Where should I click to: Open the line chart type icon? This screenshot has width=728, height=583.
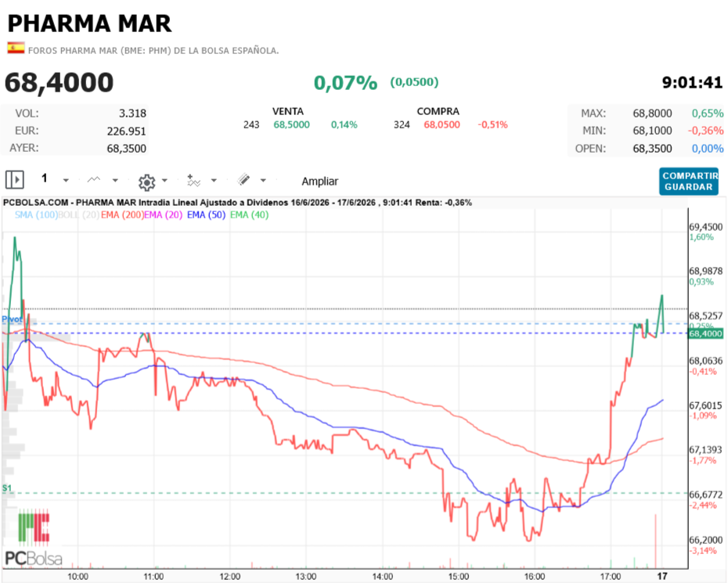click(x=94, y=180)
